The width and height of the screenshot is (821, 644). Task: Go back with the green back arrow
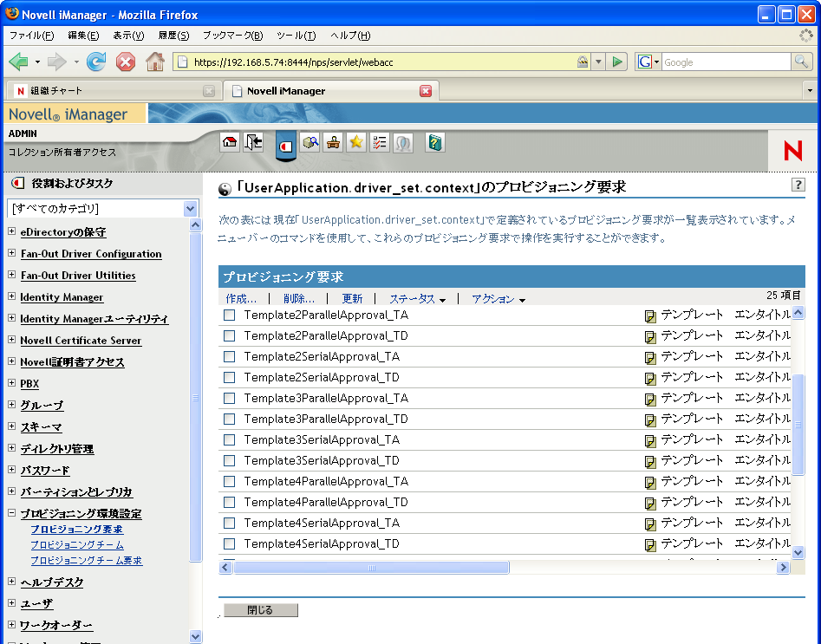point(19,62)
